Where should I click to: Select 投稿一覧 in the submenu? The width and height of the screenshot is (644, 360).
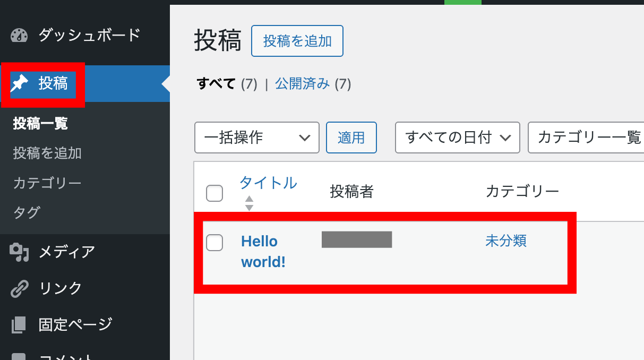tap(40, 124)
